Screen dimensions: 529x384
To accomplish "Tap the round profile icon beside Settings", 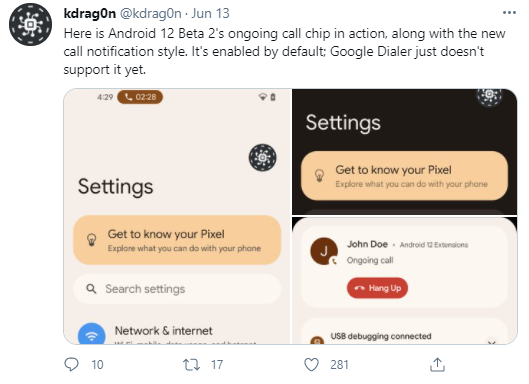I will [x=262, y=158].
